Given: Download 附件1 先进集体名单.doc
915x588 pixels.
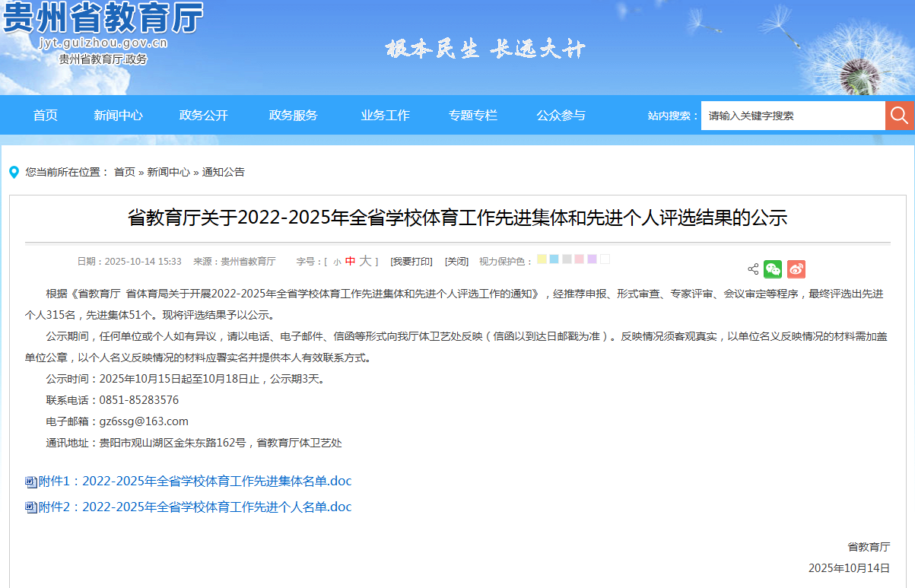Looking at the screenshot, I should click(x=195, y=482).
